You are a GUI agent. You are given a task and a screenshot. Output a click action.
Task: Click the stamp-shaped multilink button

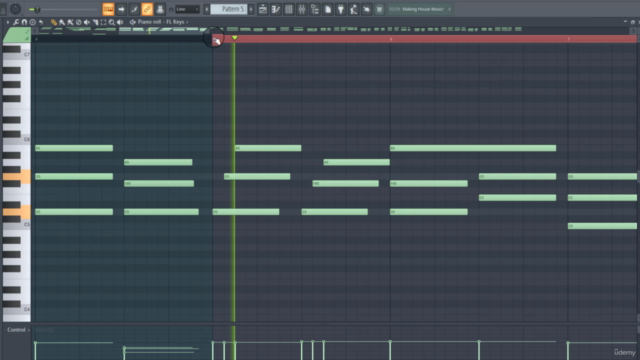[x=160, y=9]
